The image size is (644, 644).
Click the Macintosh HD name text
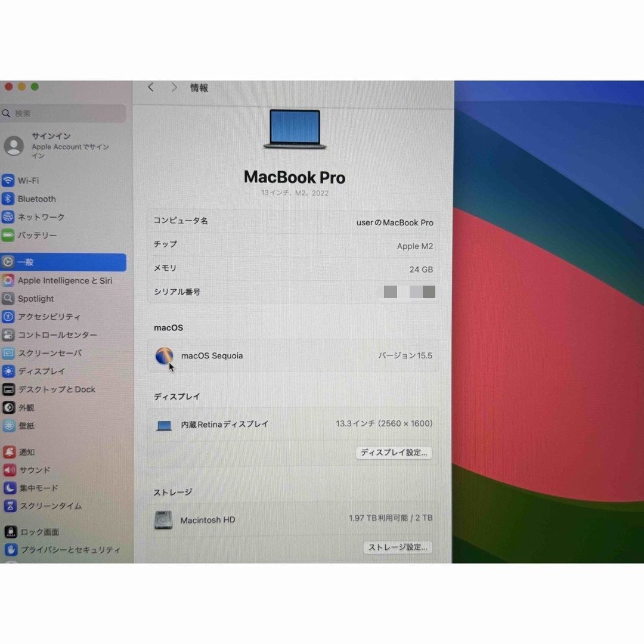pyautogui.click(x=208, y=520)
